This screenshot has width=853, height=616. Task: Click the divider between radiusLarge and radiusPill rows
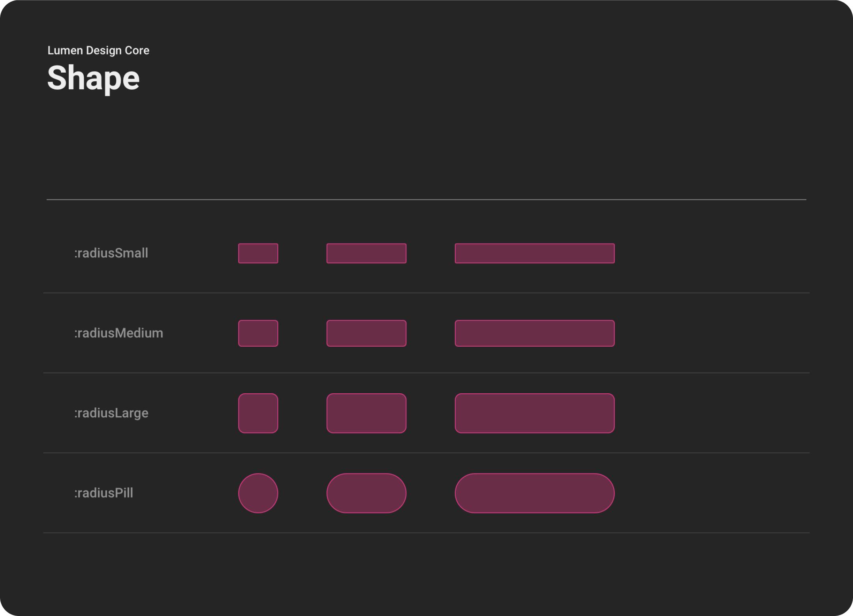426,453
